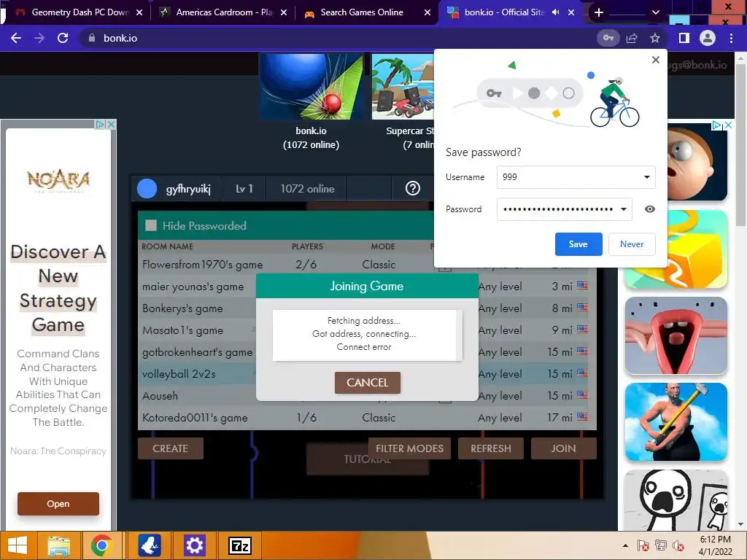Expand the Username dropdown arrow
Screen dimensions: 747x560
(x=646, y=177)
